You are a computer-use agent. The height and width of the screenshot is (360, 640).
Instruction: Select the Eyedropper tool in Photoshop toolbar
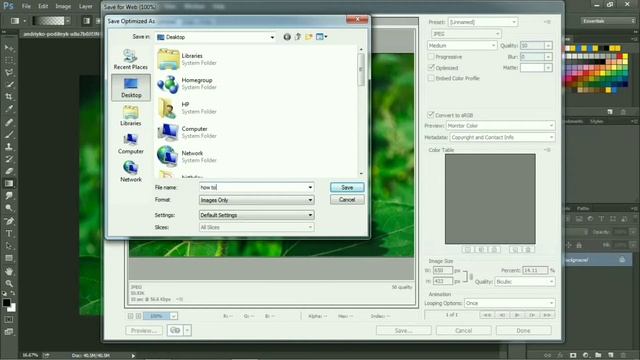click(x=9, y=109)
